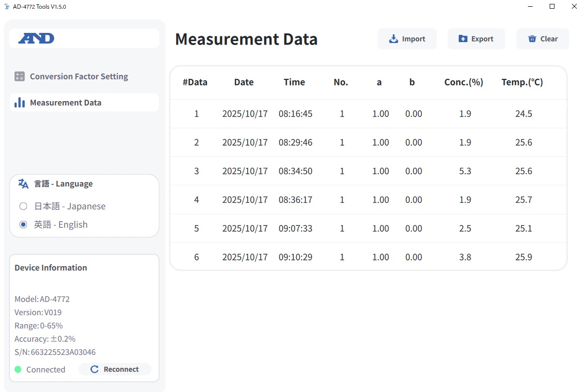The height and width of the screenshot is (392, 585).
Task: Click the language translate icon
Action: (23, 184)
